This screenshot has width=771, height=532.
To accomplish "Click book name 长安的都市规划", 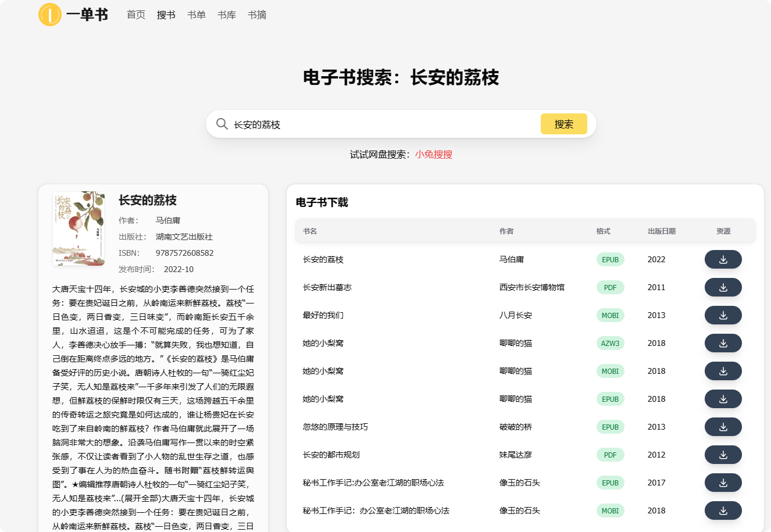I will [x=331, y=455].
